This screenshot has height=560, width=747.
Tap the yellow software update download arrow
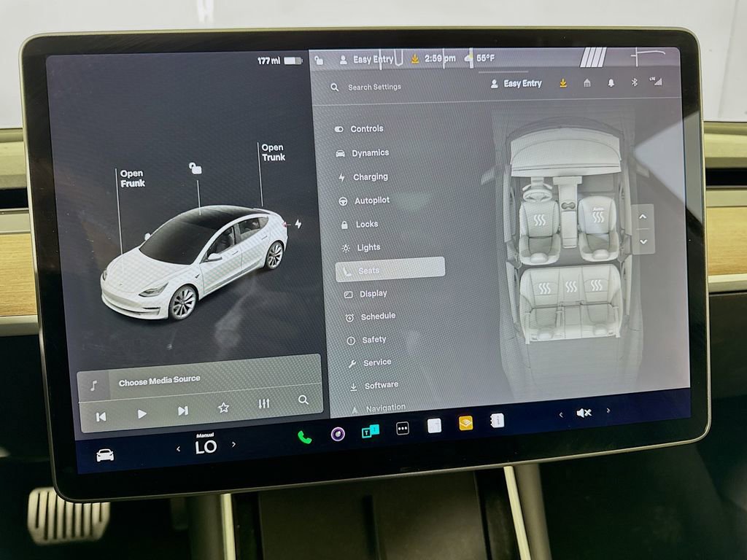pos(562,83)
